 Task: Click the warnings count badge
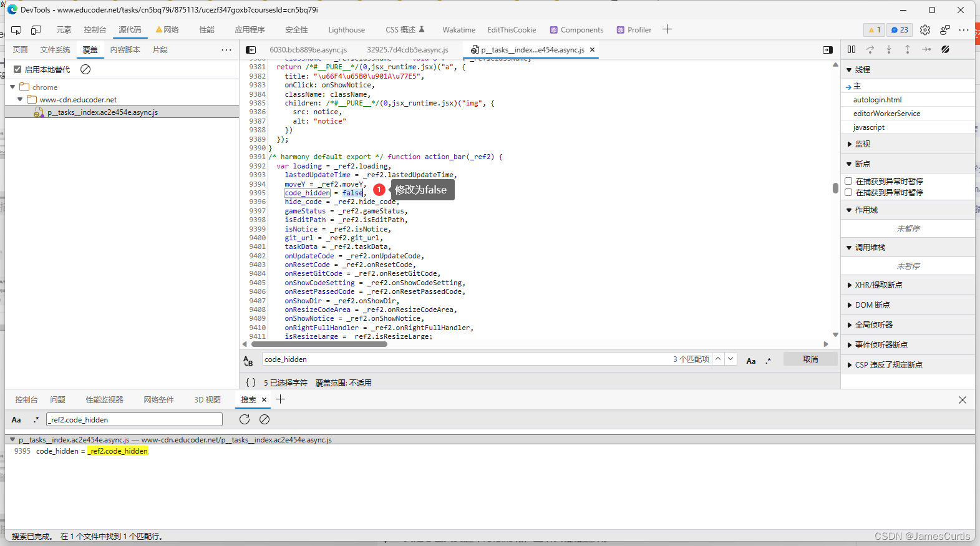point(874,30)
